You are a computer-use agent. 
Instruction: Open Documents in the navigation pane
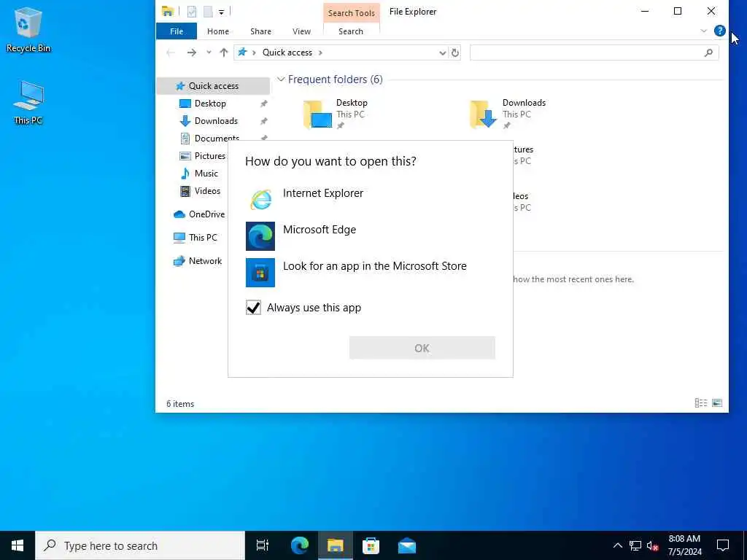pos(217,138)
